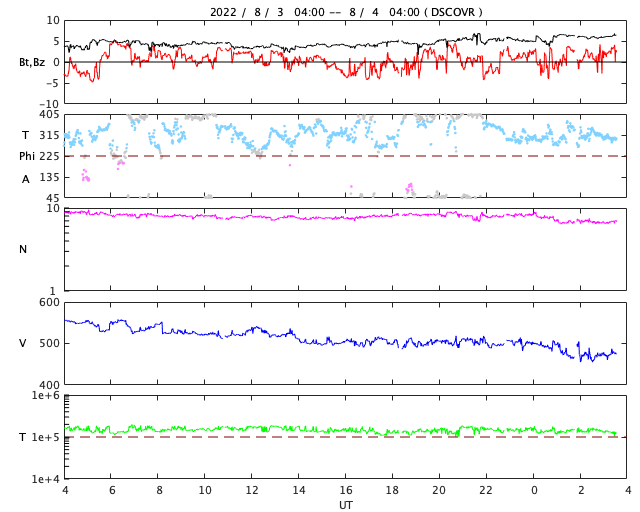Click the 1e+6 temperature tick label
The height and width of the screenshot is (512, 640).
(46, 395)
